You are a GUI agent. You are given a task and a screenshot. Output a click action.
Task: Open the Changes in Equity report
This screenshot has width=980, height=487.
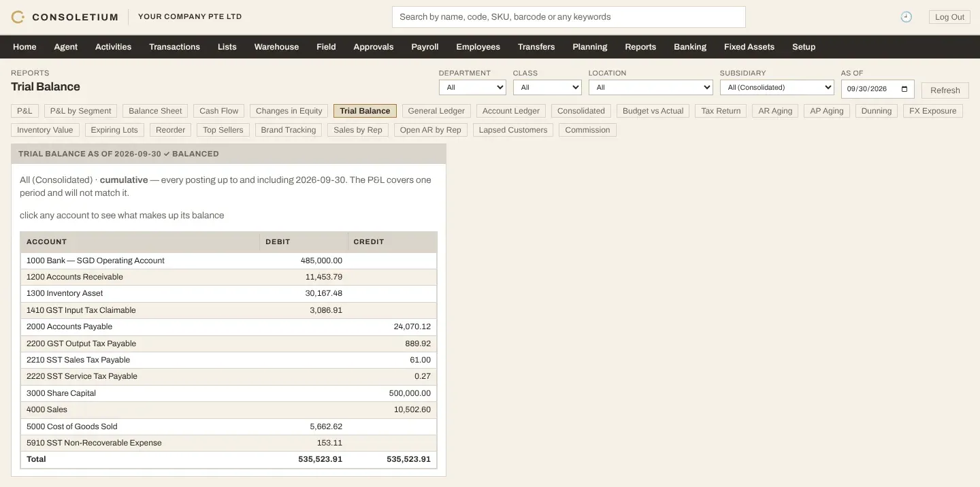click(x=289, y=111)
